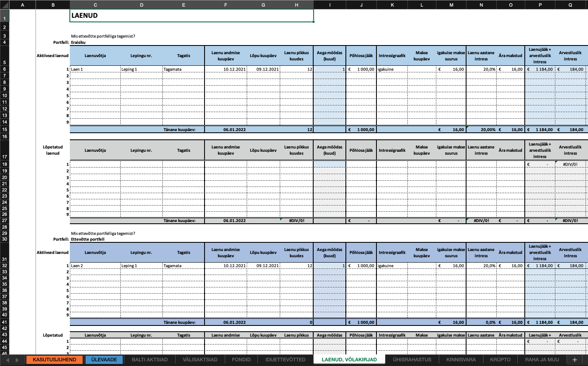
Task: Select row 15 header
Action: 5,129
